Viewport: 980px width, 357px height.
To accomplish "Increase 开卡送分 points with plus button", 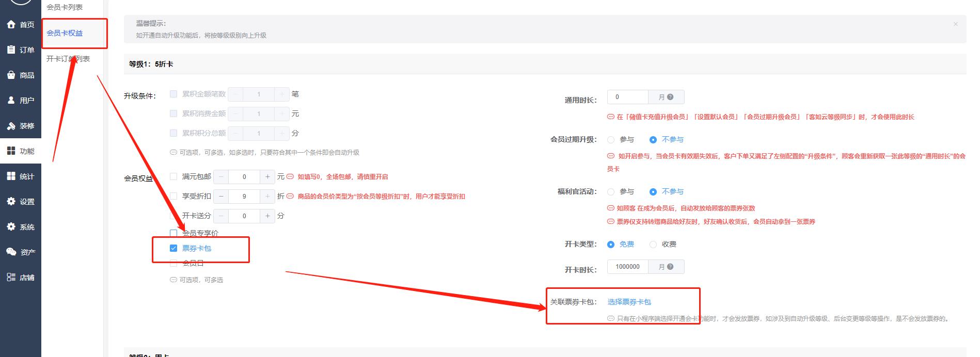I will coord(267,216).
